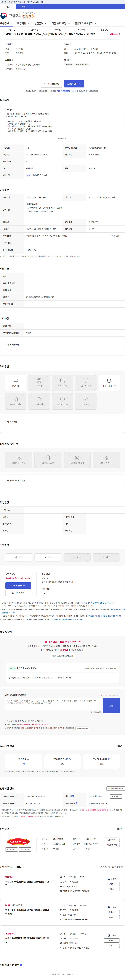Switch to the 기업 tab
Screen dimensions: 125x980
(23, 7)
